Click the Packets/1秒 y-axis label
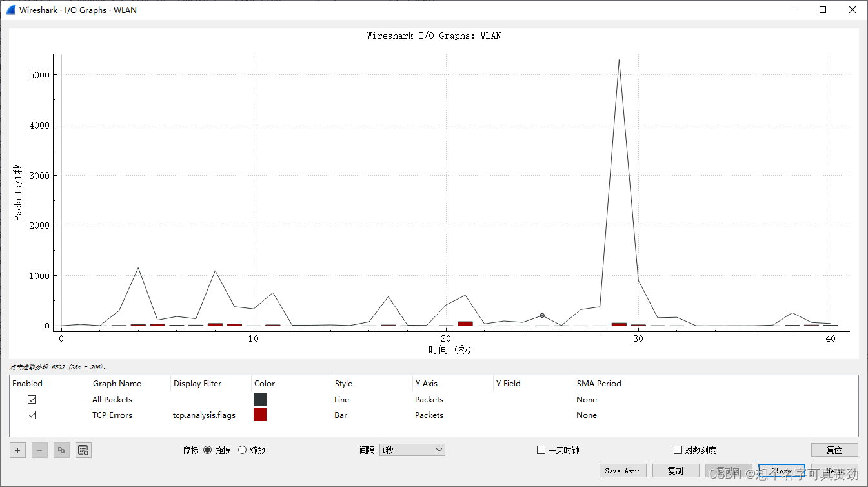The height and width of the screenshot is (487, 868). click(19, 192)
